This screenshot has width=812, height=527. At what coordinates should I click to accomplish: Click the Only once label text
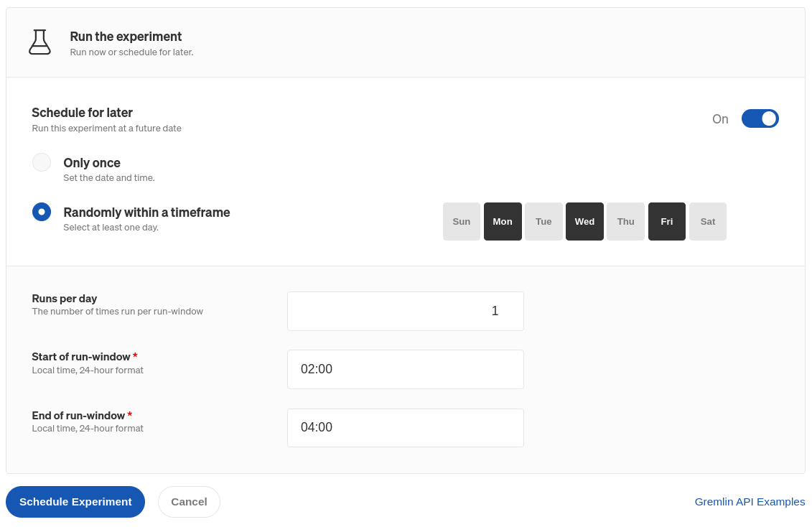pyautogui.click(x=92, y=162)
